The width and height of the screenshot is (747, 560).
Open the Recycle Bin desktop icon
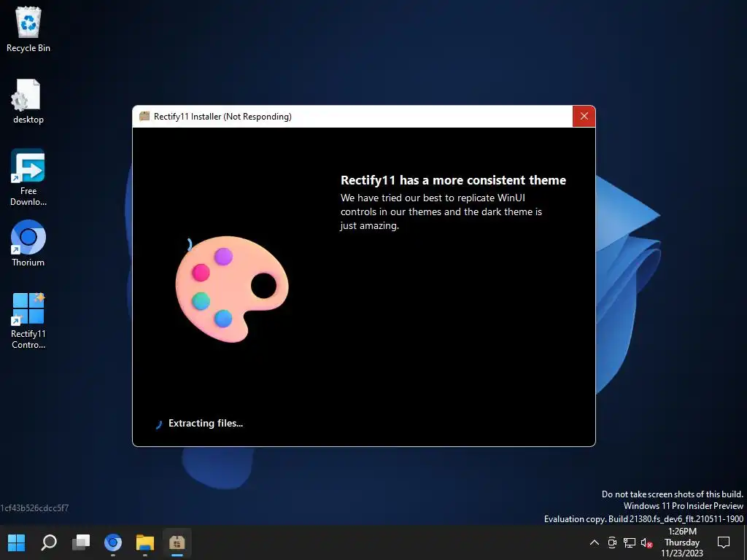[x=28, y=29]
